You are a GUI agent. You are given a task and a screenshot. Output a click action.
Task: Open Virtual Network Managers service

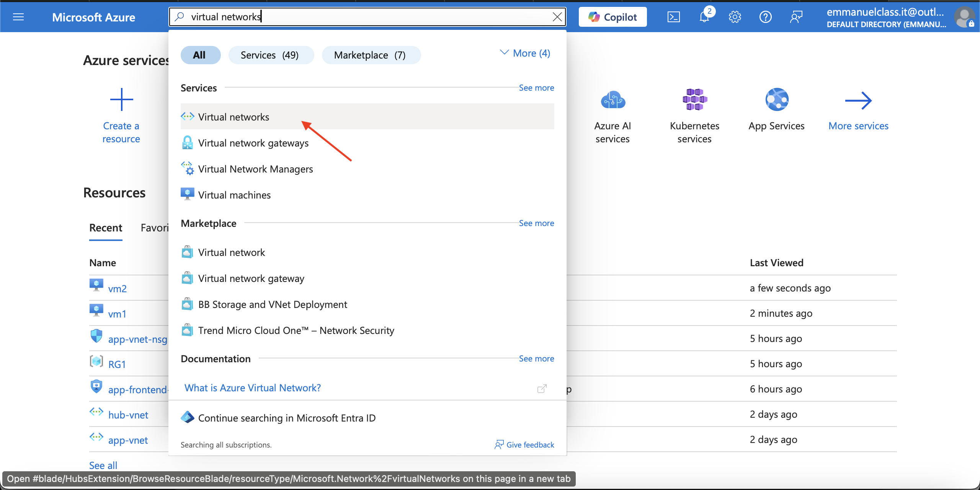click(x=367, y=169)
